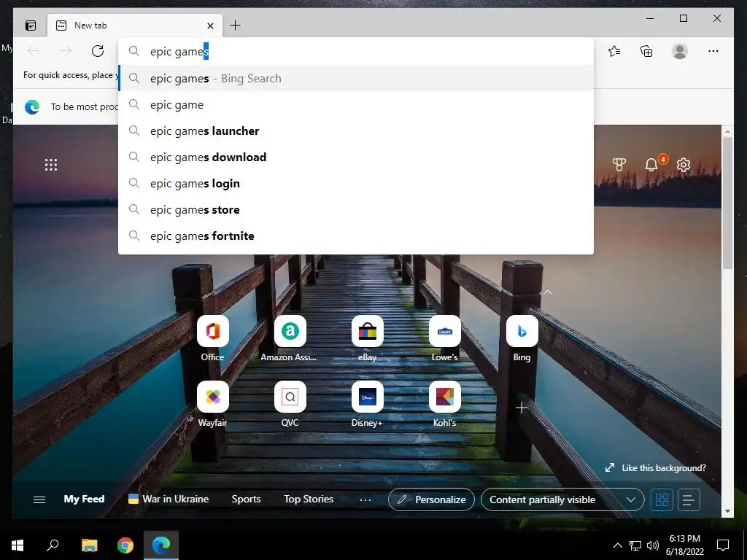
Task: Open Windows taskbar search
Action: [x=53, y=545]
